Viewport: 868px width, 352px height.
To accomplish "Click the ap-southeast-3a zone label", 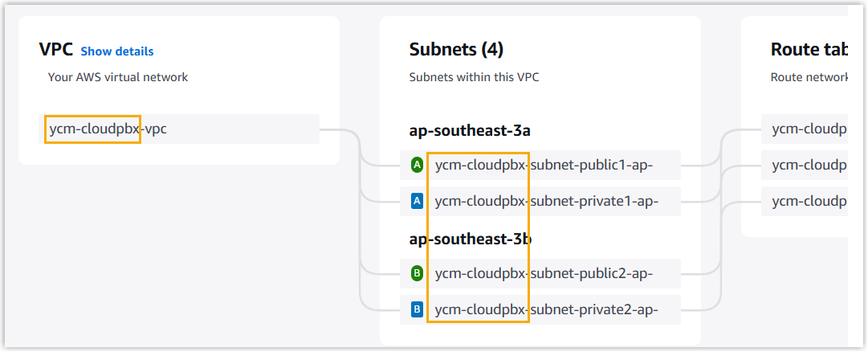I will (470, 130).
